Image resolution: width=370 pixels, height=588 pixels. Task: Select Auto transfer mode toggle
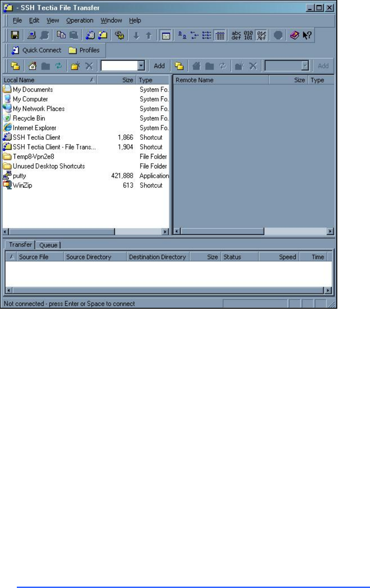point(262,35)
